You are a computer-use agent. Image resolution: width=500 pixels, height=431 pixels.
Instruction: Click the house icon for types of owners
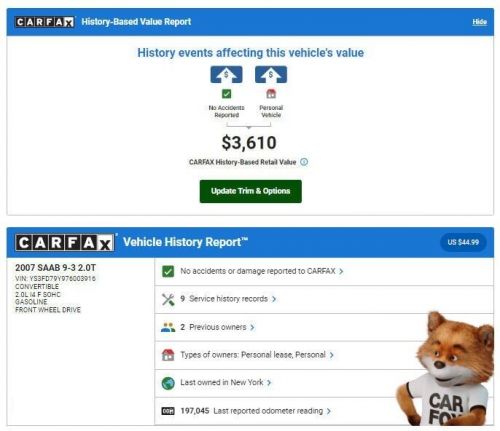tap(168, 355)
